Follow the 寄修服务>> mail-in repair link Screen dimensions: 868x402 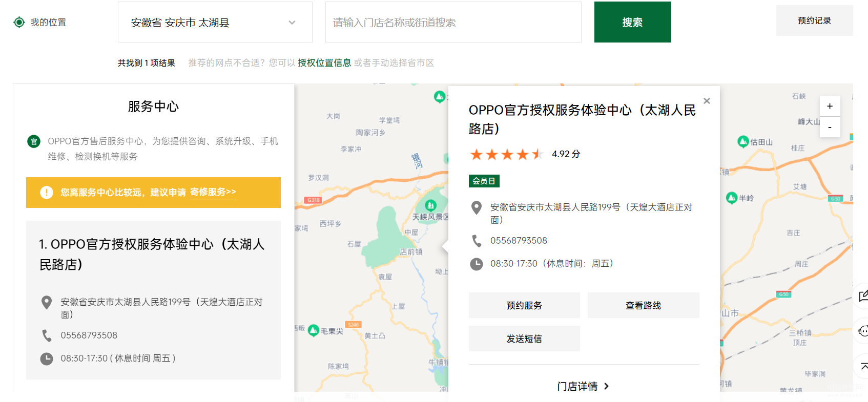point(213,192)
